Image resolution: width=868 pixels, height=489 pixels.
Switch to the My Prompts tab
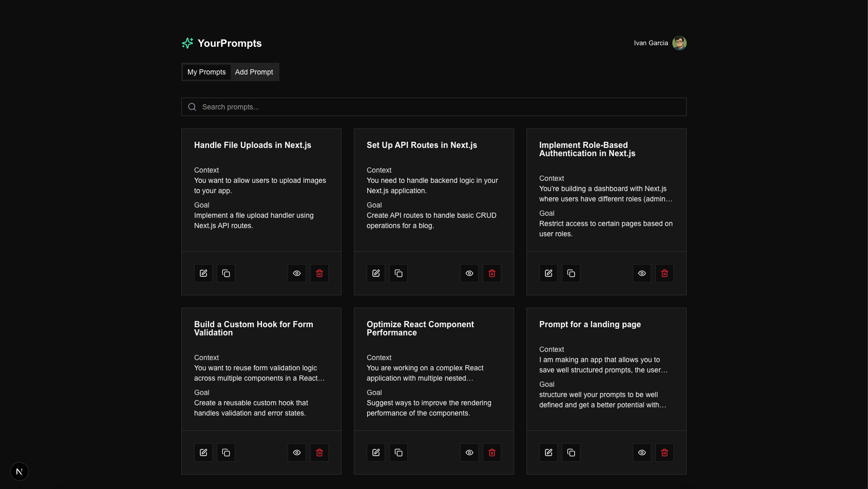point(206,72)
